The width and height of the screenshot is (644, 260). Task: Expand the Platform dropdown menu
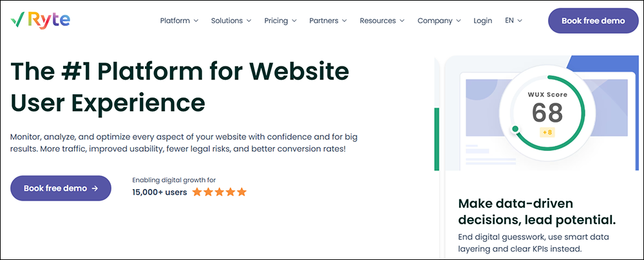(179, 21)
